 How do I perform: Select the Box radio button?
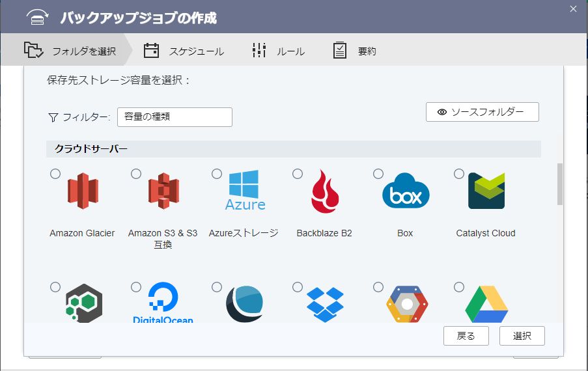378,174
